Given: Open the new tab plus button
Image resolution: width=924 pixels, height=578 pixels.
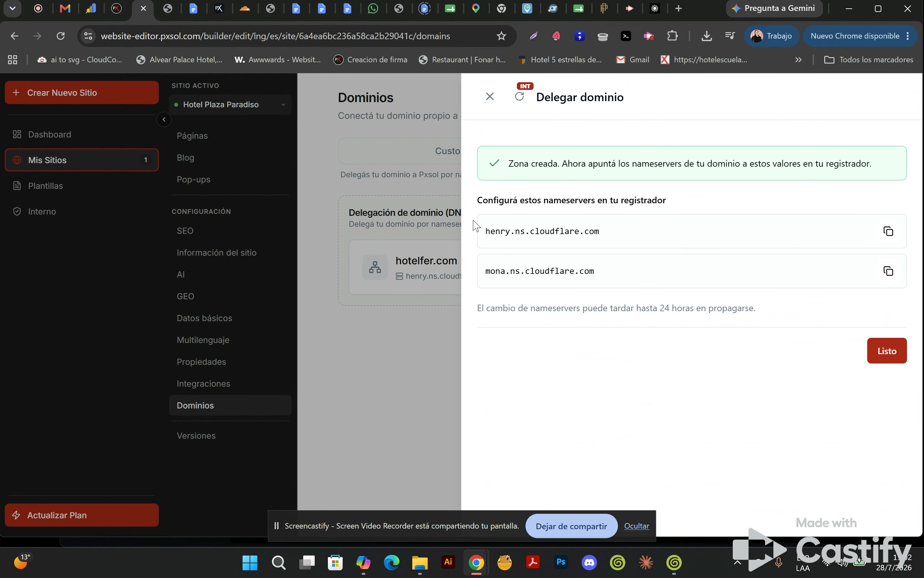Looking at the screenshot, I should pos(679,8).
